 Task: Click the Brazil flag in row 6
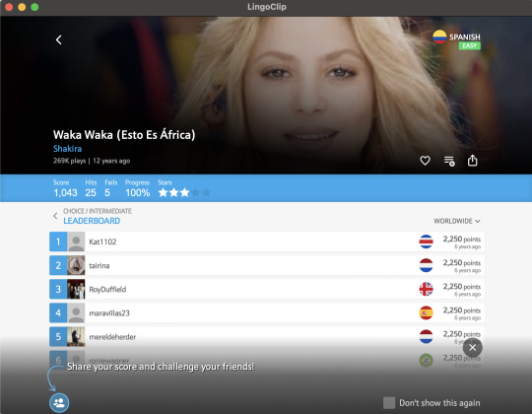click(426, 361)
